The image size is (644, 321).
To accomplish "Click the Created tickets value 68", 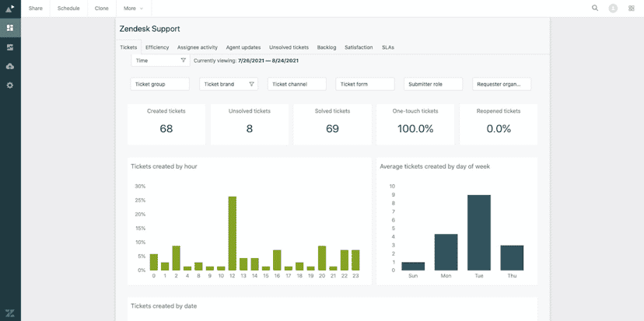I will [166, 129].
